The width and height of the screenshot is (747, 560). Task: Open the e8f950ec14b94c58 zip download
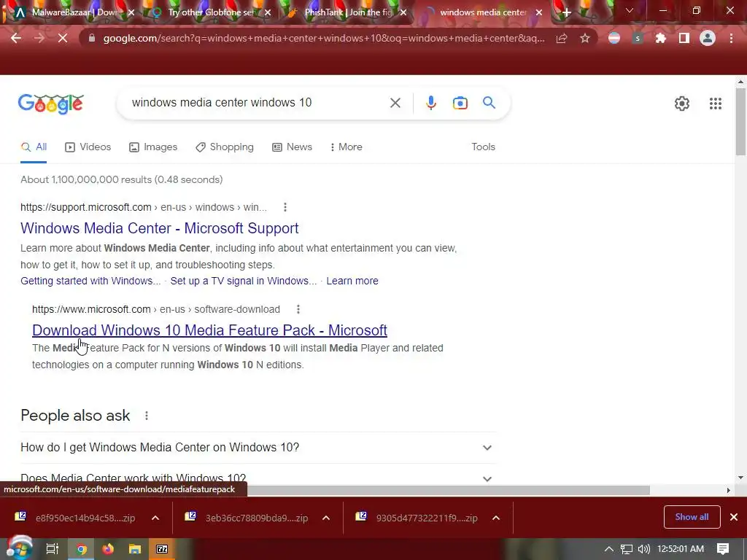coord(76,518)
